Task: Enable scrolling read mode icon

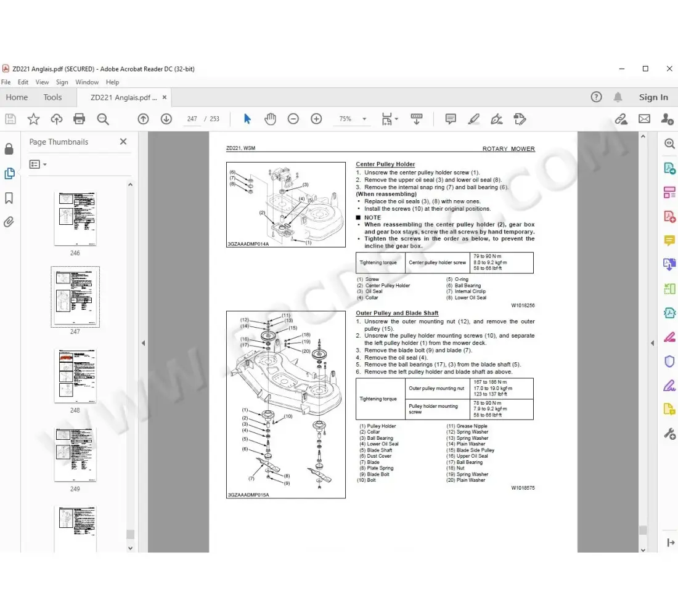Action: pyautogui.click(x=417, y=119)
